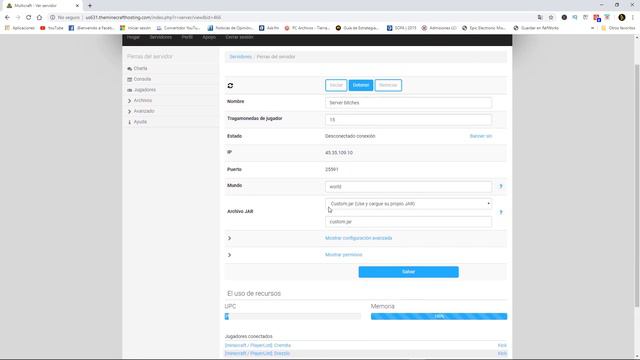Open Jugadores icon in sidebar
This screenshot has height=360, width=640.
(129, 90)
